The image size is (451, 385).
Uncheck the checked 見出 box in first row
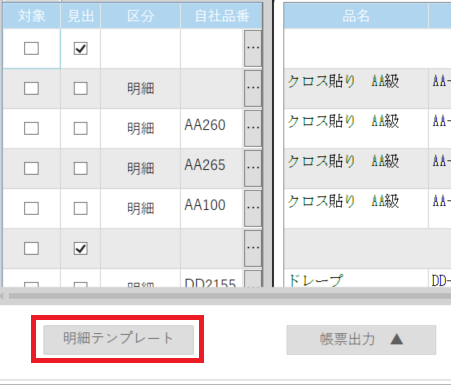point(81,48)
